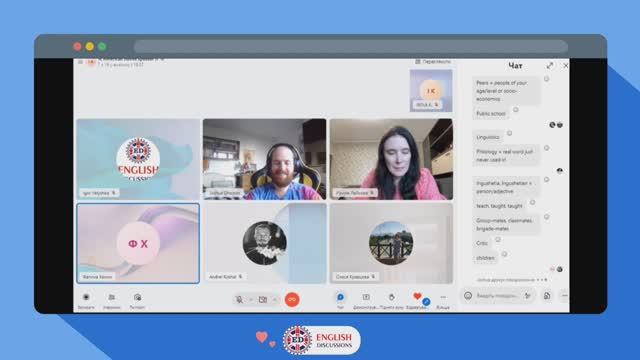Select the English Discussions logo participant tile
This screenshot has height=360, width=640.
[x=138, y=159]
